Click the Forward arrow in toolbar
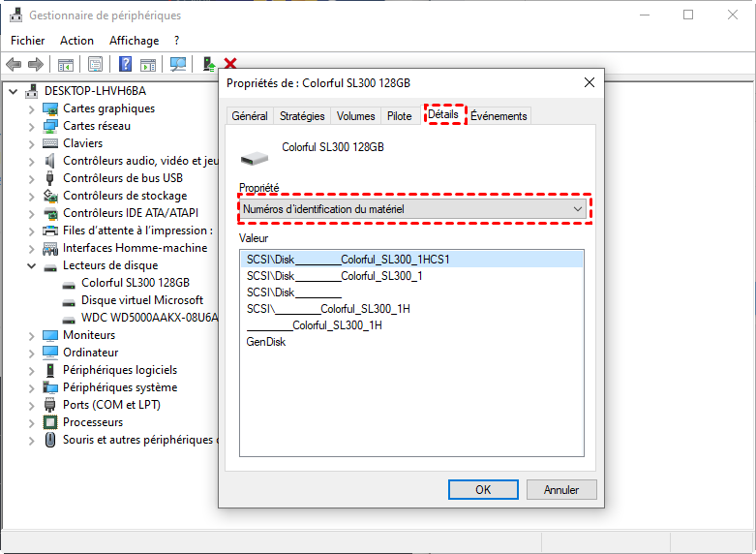The height and width of the screenshot is (554, 756). coord(36,64)
